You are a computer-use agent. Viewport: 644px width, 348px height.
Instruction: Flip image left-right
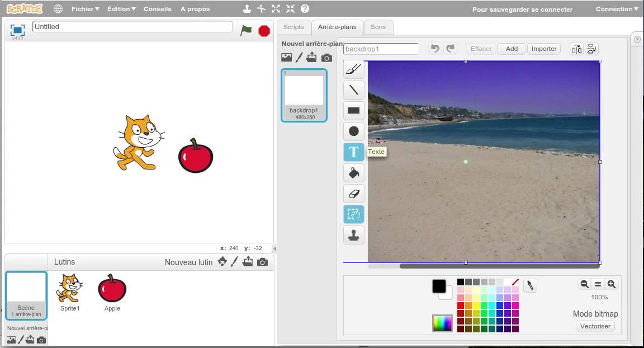[576, 49]
